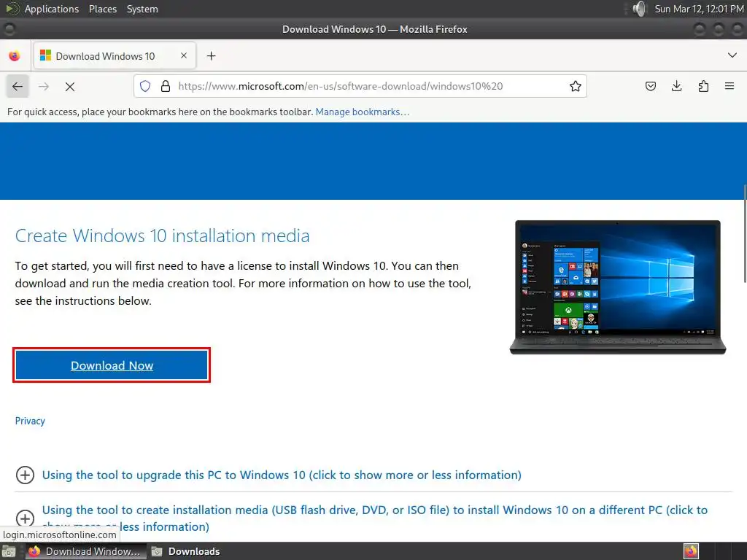
Task: Open the extensions puzzle icon
Action: [703, 86]
